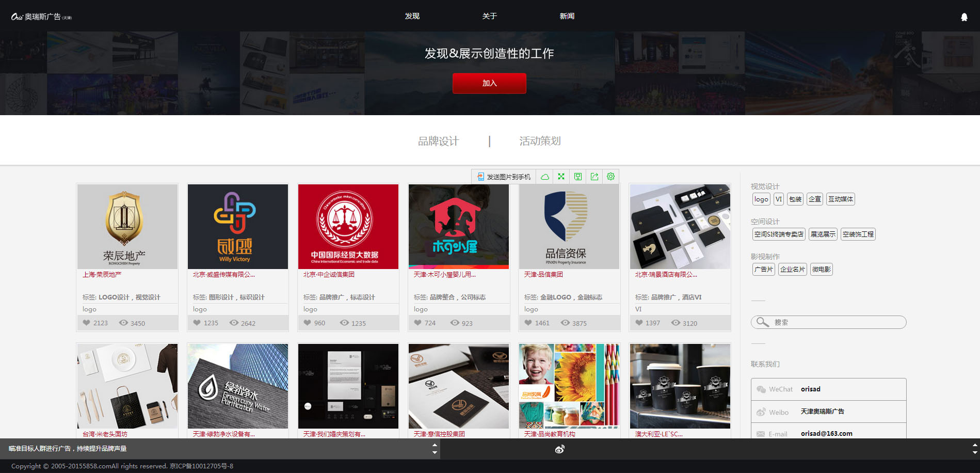Open the 新闻 menu item

coord(567,16)
